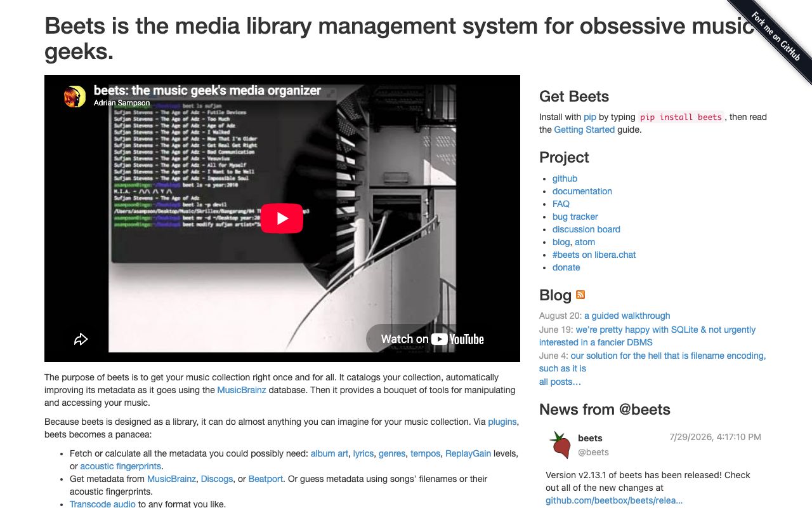The image size is (812, 508).
Task: Click the Fork me on GitHub ribbon
Action: click(x=775, y=37)
